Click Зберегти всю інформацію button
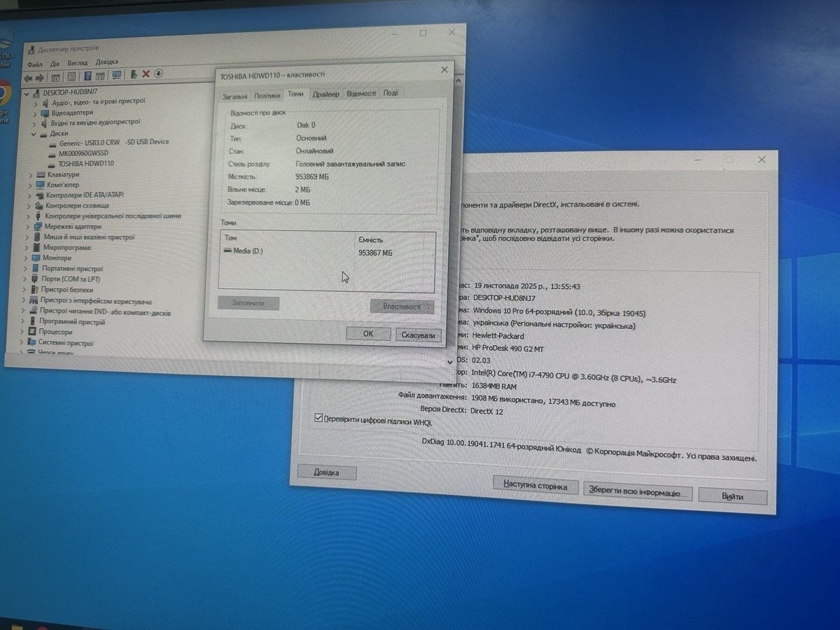The height and width of the screenshot is (630, 840). coord(637,491)
